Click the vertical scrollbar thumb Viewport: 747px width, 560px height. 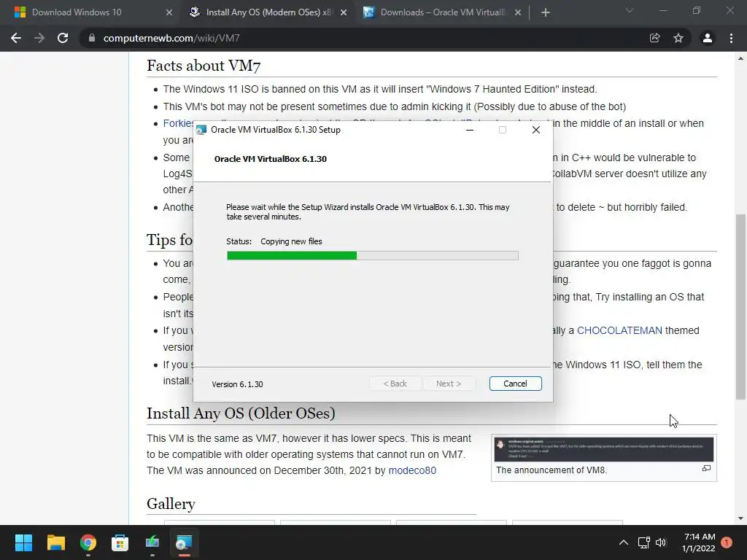[740, 307]
